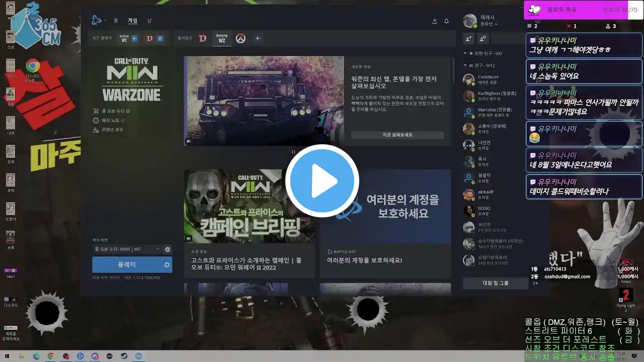Open region selection globe icon
Image resolution: width=644 pixels, height=362 pixels.
click(x=168, y=249)
